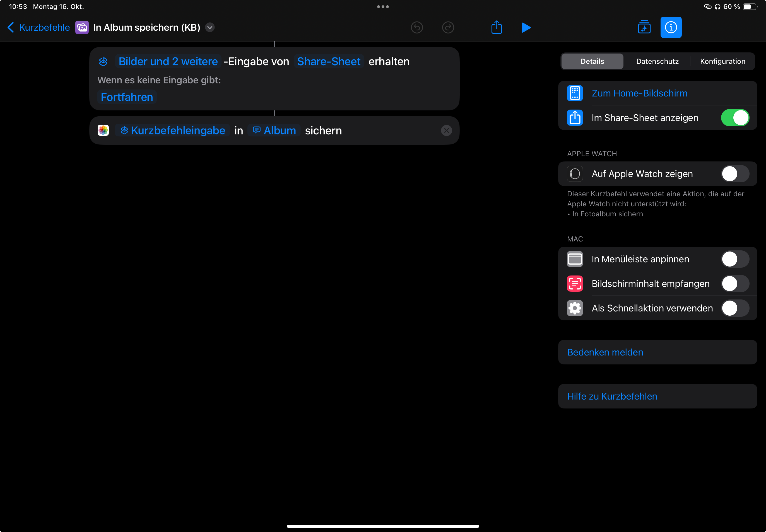
Task: Switch to the Konfiguration tab
Action: pos(722,61)
